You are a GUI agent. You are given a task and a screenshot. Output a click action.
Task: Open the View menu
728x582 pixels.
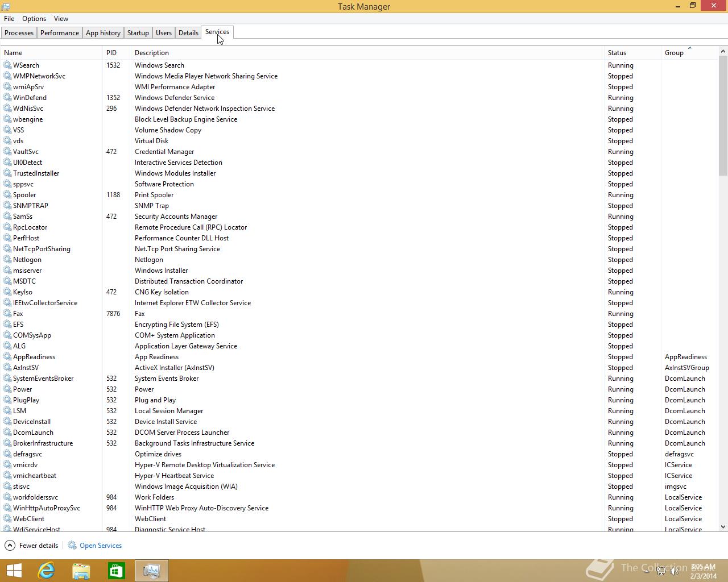pyautogui.click(x=61, y=19)
